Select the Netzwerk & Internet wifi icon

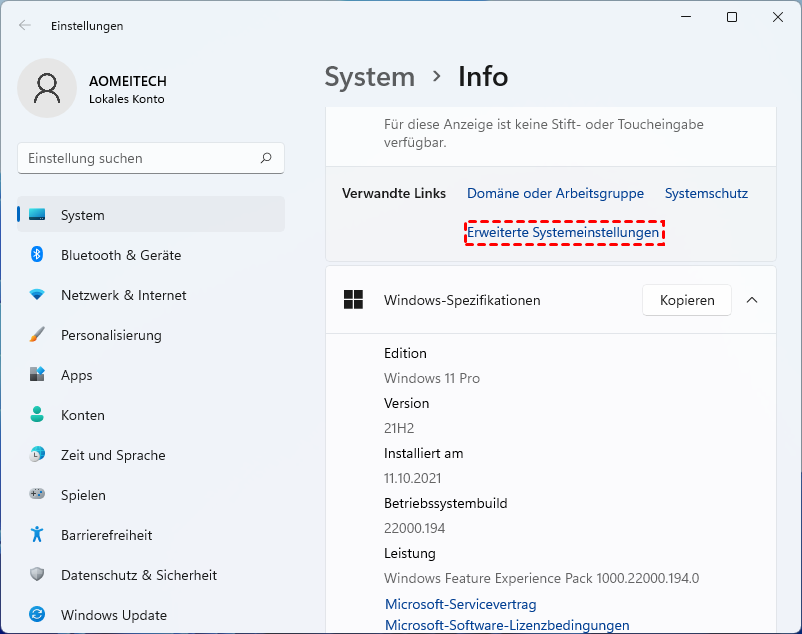click(37, 295)
